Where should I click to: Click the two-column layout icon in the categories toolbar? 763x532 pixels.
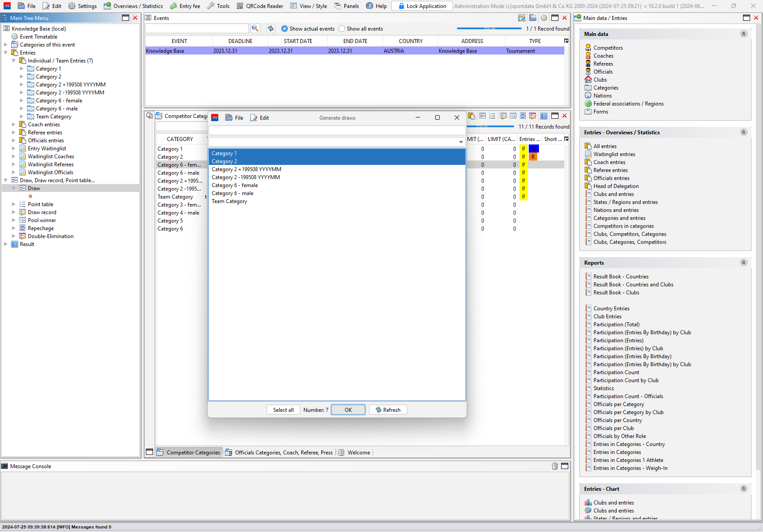[513, 116]
